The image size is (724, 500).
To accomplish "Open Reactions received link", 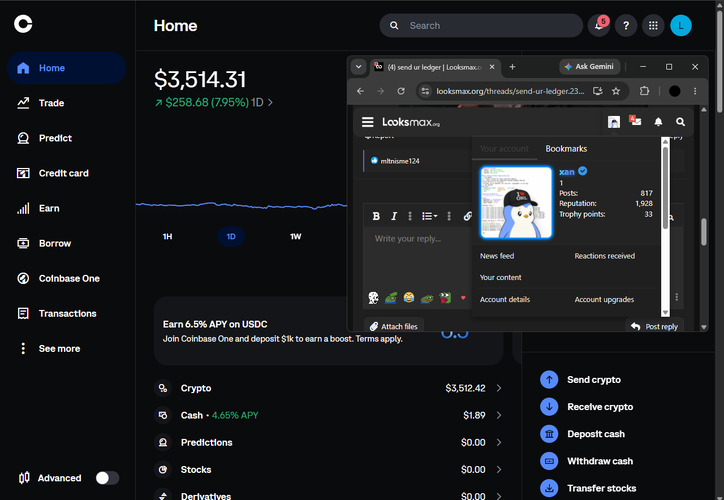I will (604, 256).
